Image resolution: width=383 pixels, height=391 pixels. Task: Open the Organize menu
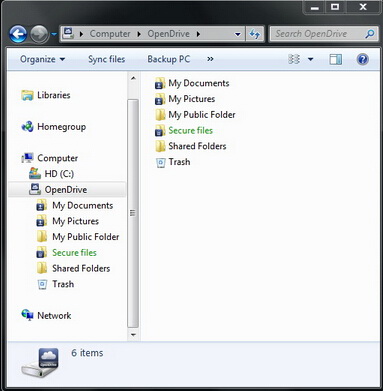(x=42, y=59)
